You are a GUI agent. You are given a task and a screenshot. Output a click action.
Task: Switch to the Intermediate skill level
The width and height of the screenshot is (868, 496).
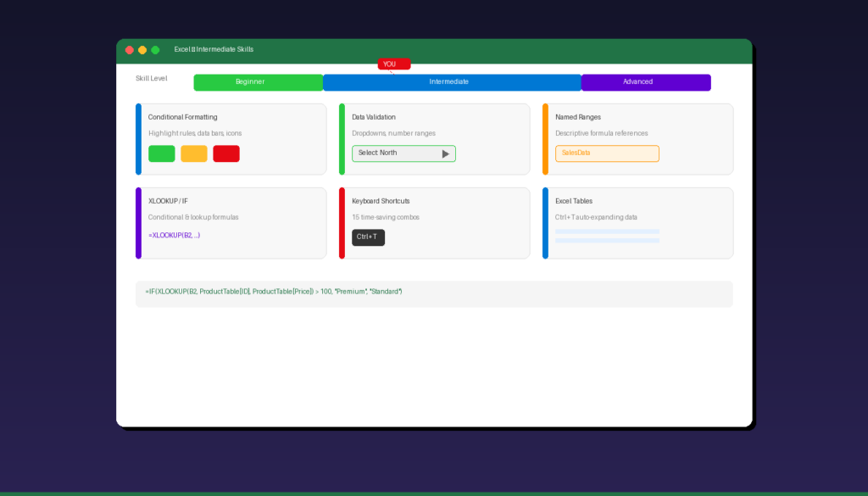(x=451, y=82)
